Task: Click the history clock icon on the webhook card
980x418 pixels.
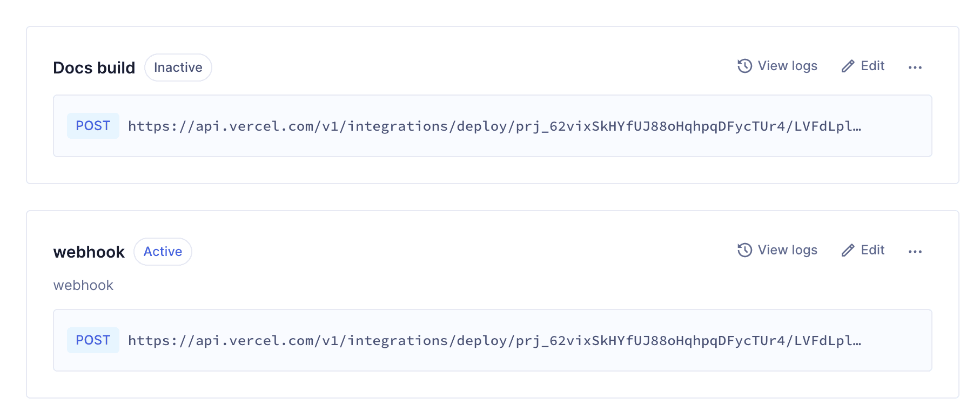Action: [746, 250]
